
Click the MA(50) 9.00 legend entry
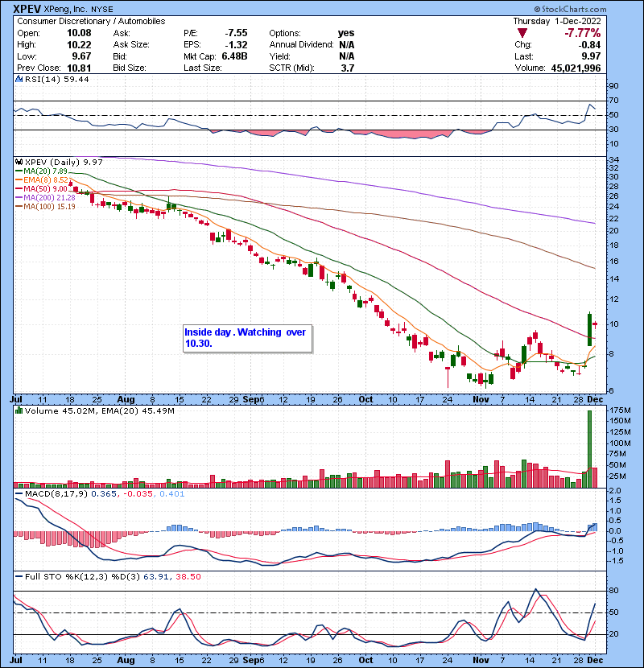tap(45, 188)
